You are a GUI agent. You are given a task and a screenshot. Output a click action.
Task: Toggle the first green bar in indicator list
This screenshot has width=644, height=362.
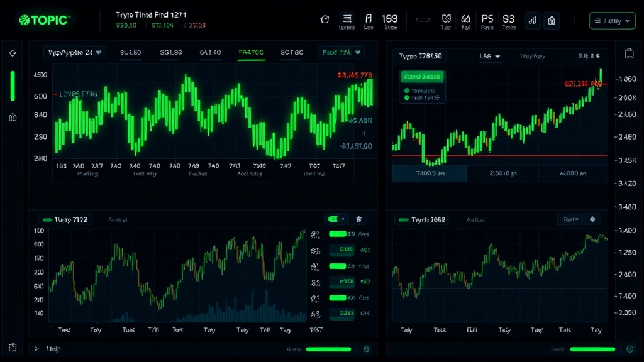(x=338, y=234)
